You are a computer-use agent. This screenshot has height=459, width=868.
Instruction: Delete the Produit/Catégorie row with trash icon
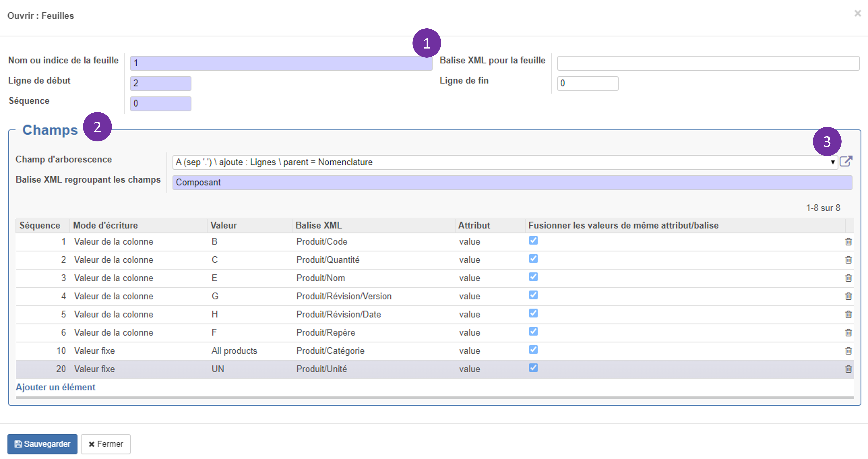point(848,351)
